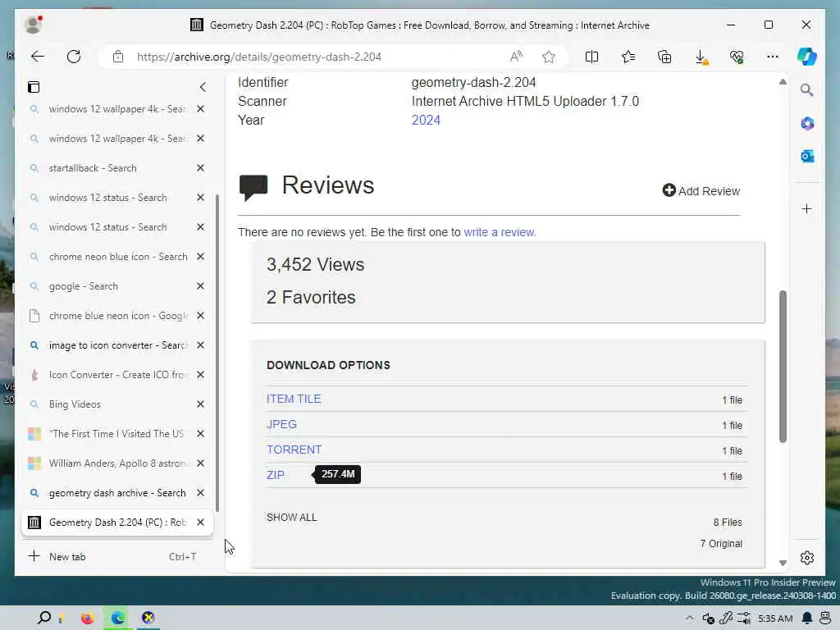Close Geometry Dash 2.204 (PC) tab
Viewport: 840px width, 630px height.
200,523
